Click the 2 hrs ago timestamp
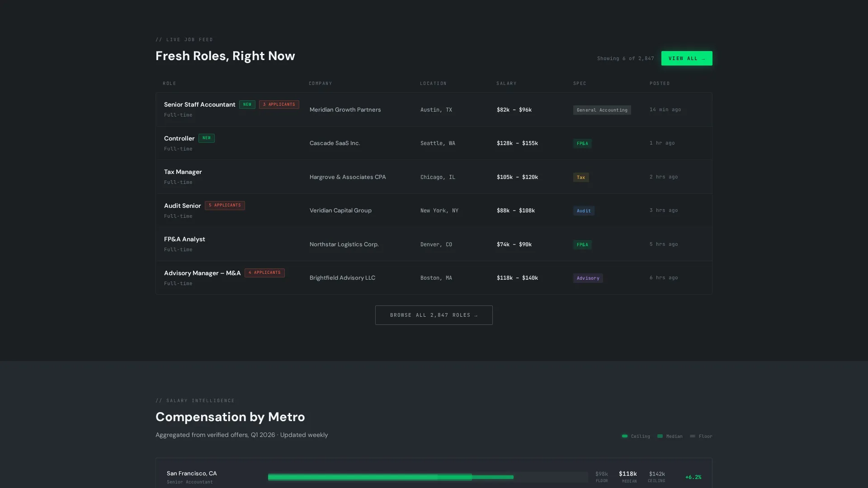This screenshot has width=868, height=488. [664, 177]
